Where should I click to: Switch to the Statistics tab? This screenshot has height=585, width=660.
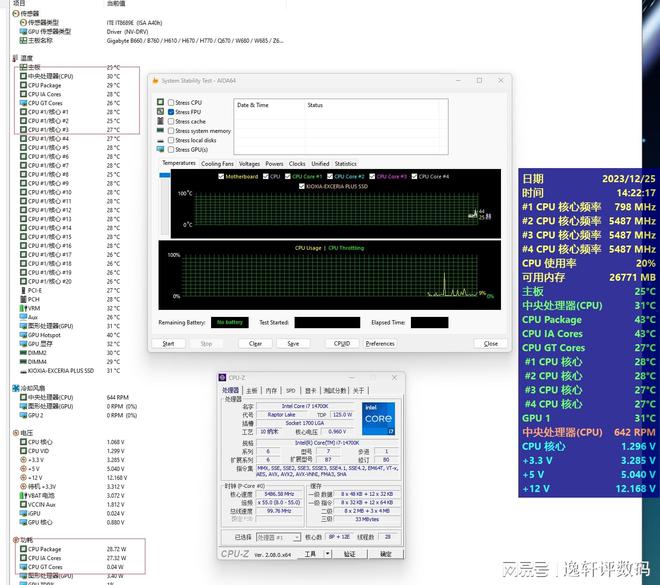tap(346, 164)
